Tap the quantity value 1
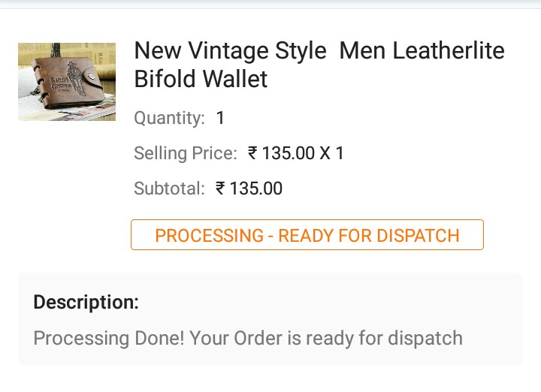 [x=220, y=118]
